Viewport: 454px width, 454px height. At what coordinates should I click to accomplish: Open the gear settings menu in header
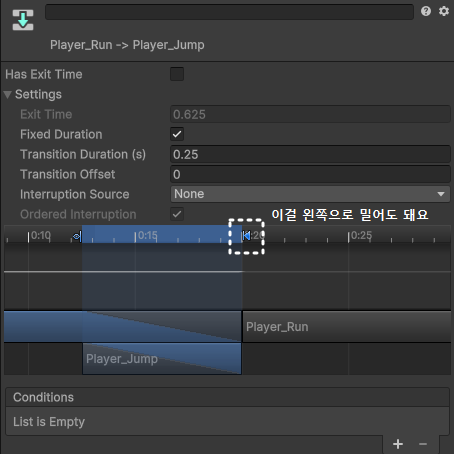click(444, 11)
